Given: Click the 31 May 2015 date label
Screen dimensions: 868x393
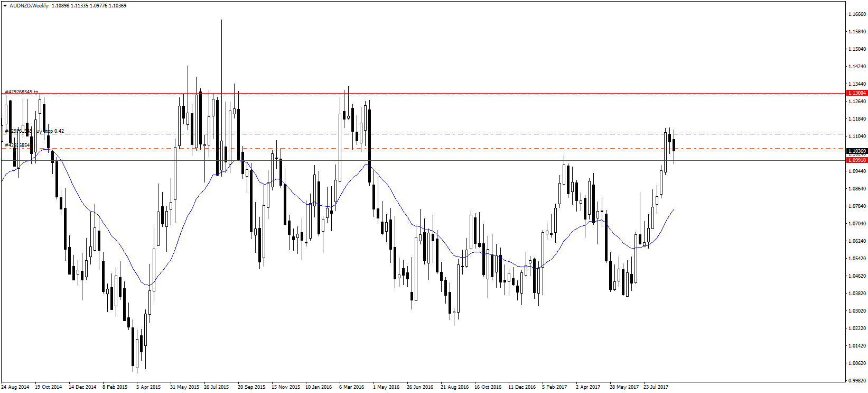Looking at the screenshot, I should [x=184, y=387].
